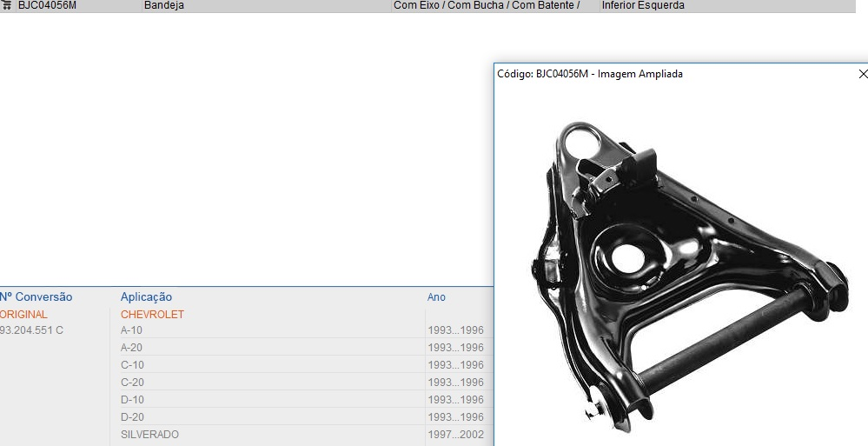
Task: Click the Bandeja product name in the row
Action: click(x=163, y=5)
